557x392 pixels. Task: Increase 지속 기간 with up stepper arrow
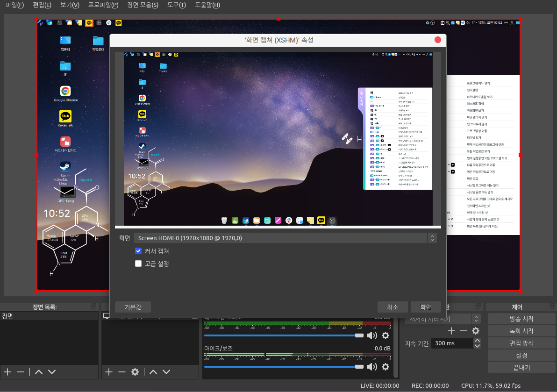[477, 341]
